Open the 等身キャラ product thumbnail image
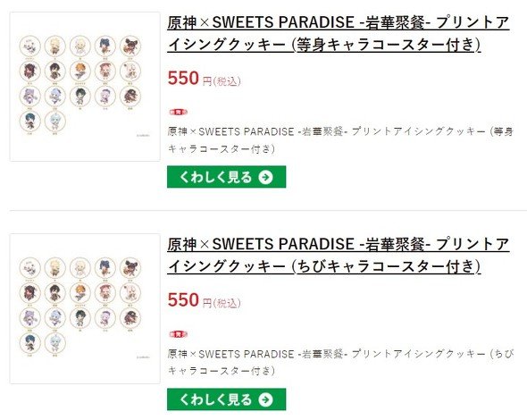Viewport: 527px width, 420px height. tap(85, 87)
